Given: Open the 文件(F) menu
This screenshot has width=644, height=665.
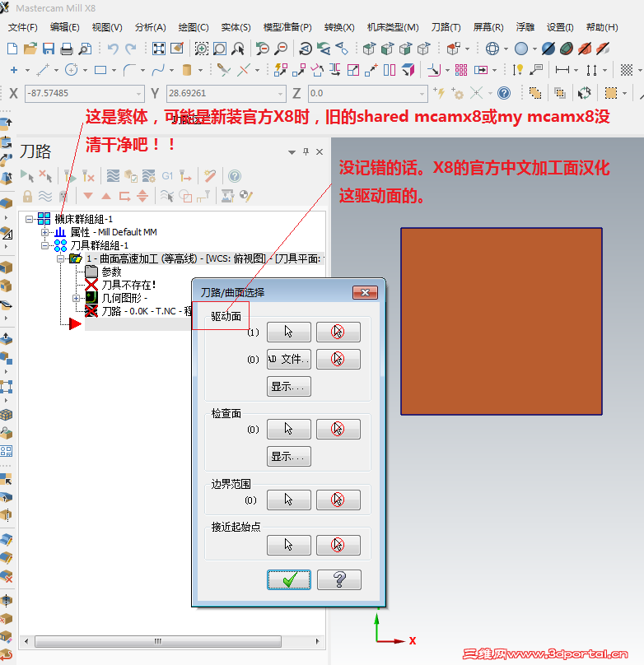Looking at the screenshot, I should point(22,27).
